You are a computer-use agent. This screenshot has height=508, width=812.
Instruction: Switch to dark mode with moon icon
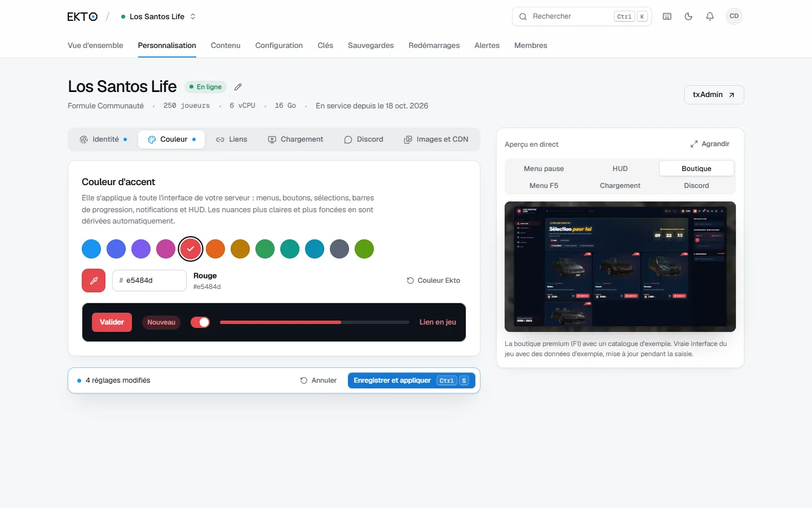click(689, 16)
